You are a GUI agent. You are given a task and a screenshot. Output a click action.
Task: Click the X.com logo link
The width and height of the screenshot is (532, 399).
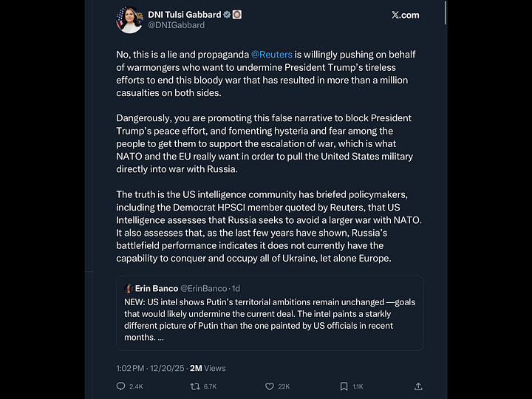point(405,15)
